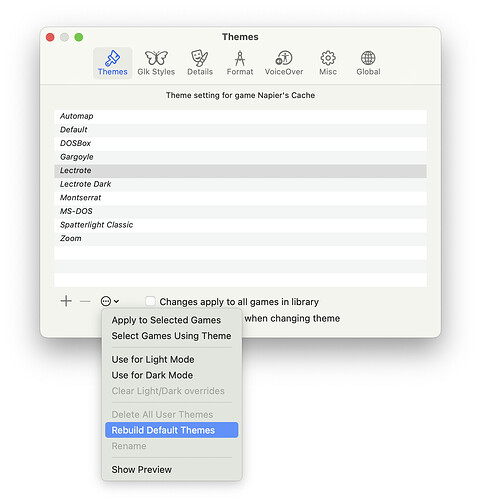Toggle the ellipsis actions menu button

tap(110, 301)
